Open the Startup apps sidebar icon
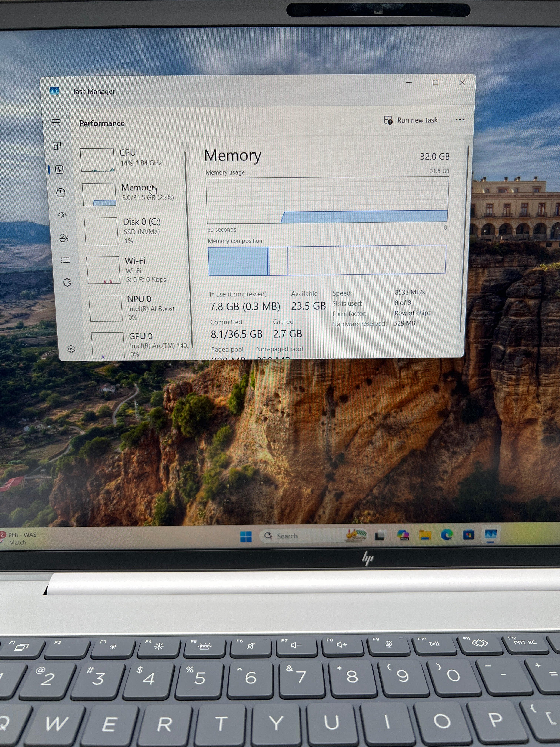560x747 pixels. (62, 215)
